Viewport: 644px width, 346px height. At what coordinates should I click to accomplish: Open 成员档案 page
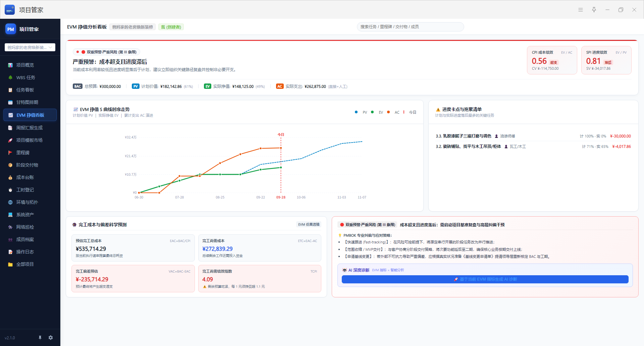tap(30, 239)
